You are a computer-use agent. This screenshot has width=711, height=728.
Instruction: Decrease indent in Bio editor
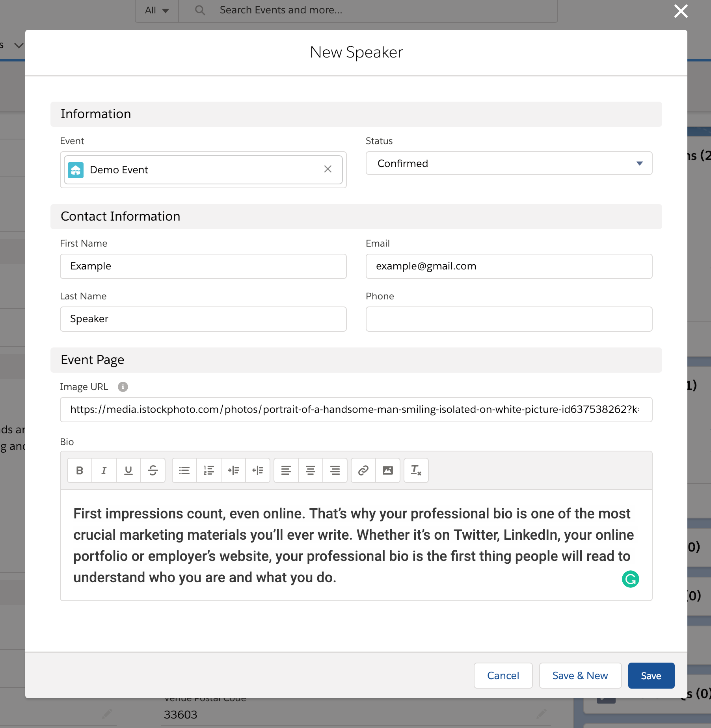(x=258, y=470)
